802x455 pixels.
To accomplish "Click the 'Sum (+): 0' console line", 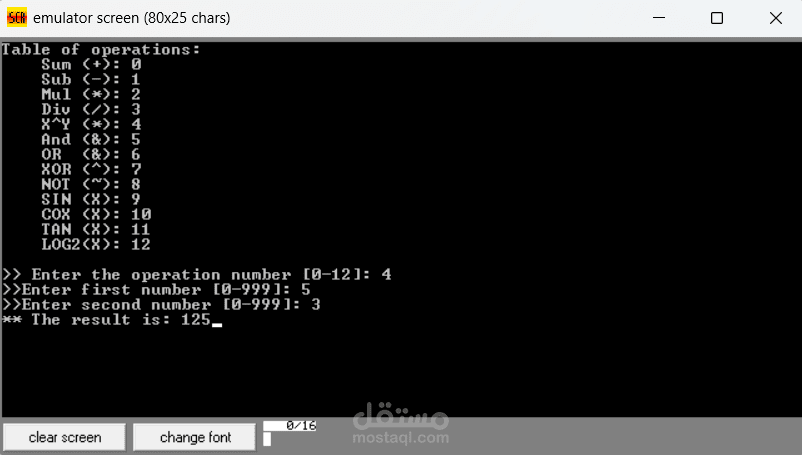I will coord(91,64).
